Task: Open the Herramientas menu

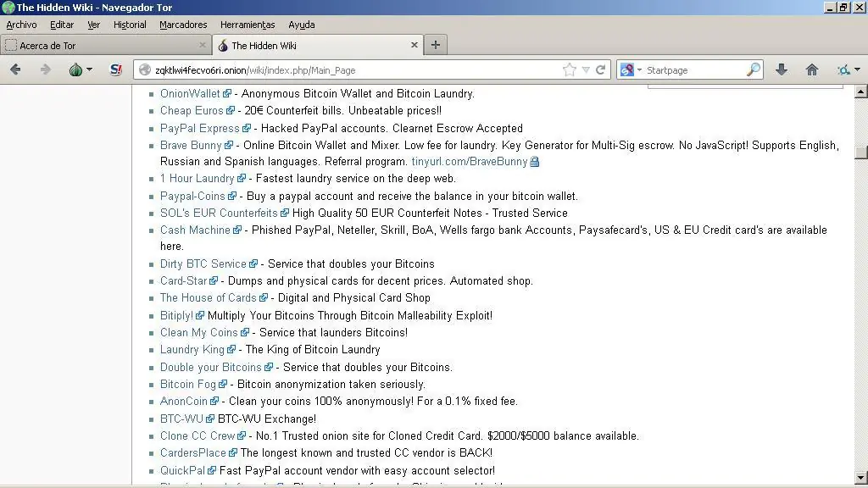Action: [x=248, y=25]
